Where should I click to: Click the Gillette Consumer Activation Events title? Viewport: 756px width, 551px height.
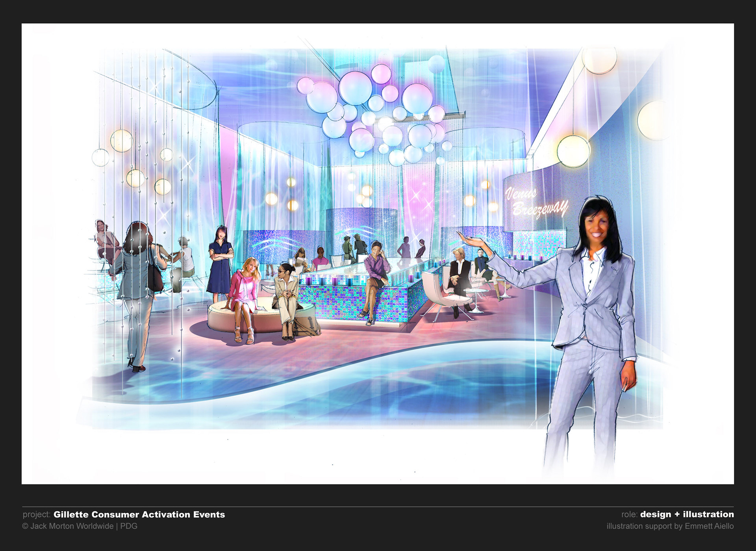(x=139, y=514)
